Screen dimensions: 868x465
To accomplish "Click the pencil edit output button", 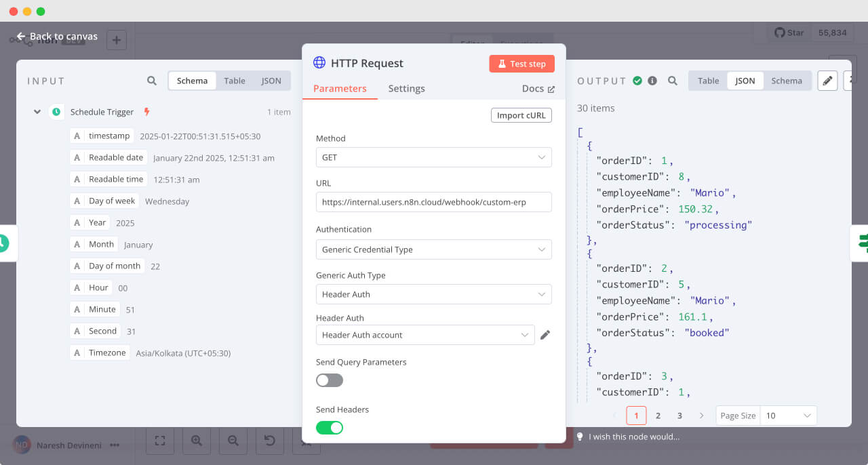I will (x=827, y=81).
